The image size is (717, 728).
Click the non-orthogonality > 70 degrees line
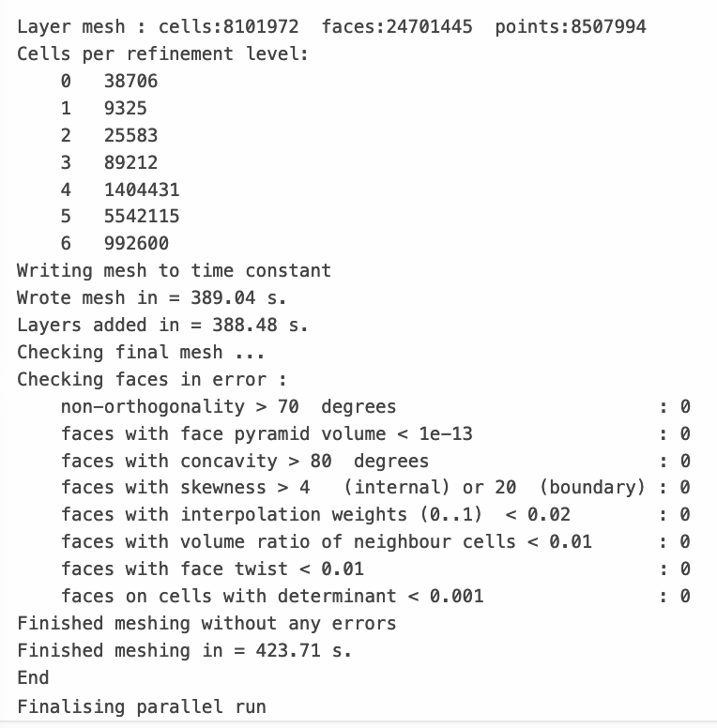pos(375,407)
